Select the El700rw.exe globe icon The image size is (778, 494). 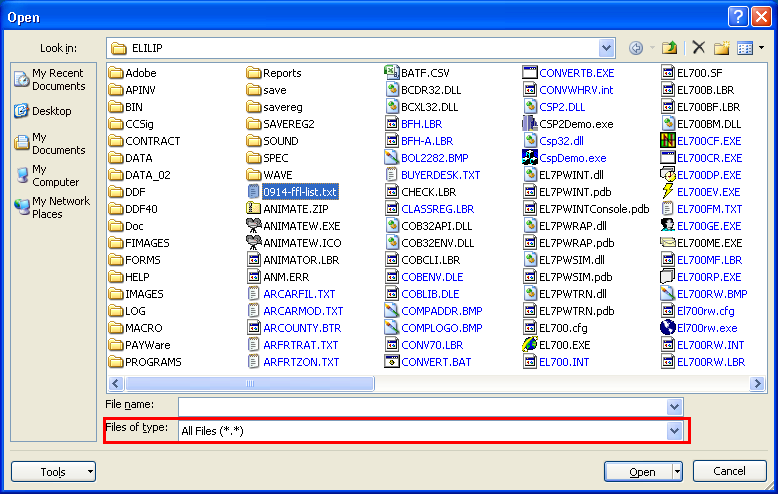667,327
